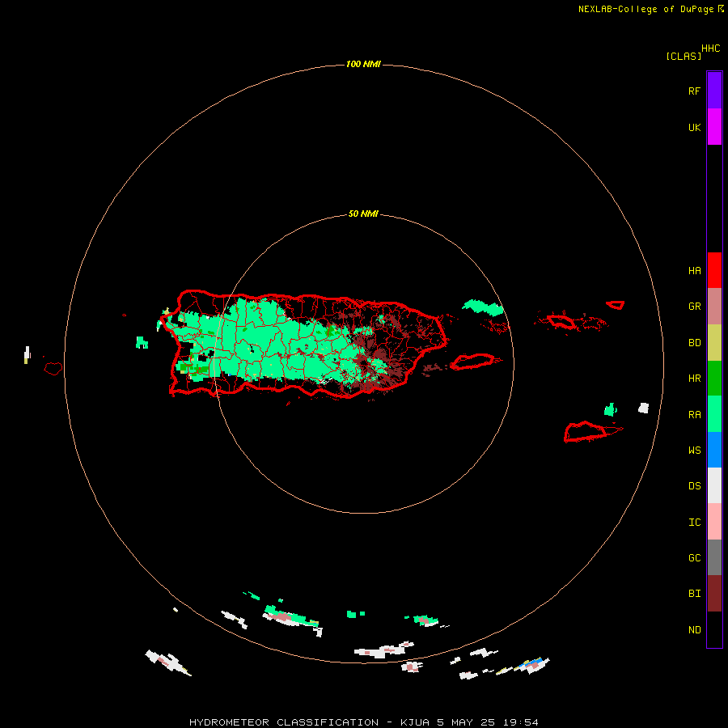Viewport: 728px width, 728px height.
Task: Click the GR legend label
Action: (694, 307)
